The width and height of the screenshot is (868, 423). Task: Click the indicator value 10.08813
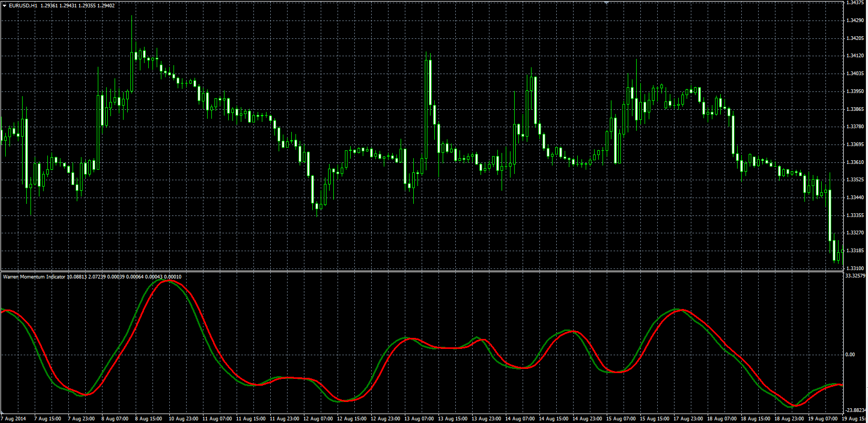click(77, 276)
